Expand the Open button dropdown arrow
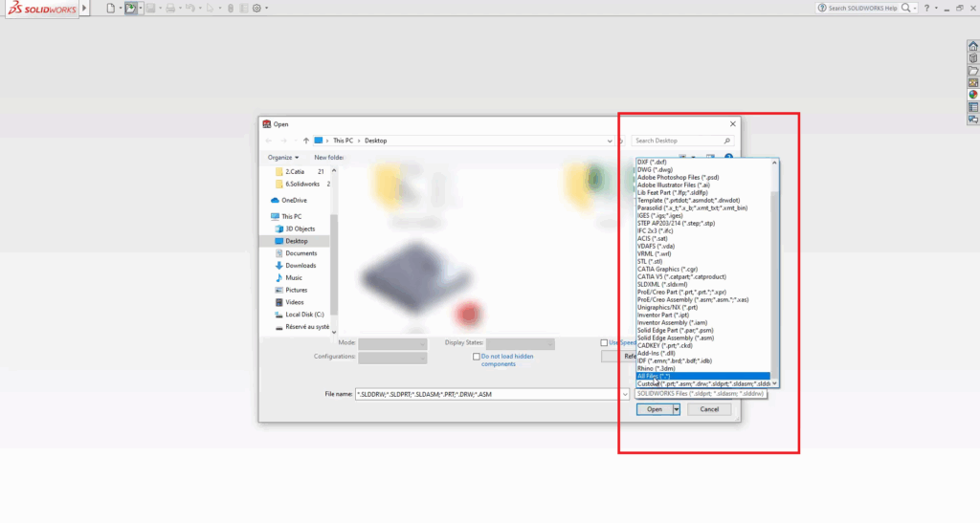The width and height of the screenshot is (980, 523). pos(677,409)
